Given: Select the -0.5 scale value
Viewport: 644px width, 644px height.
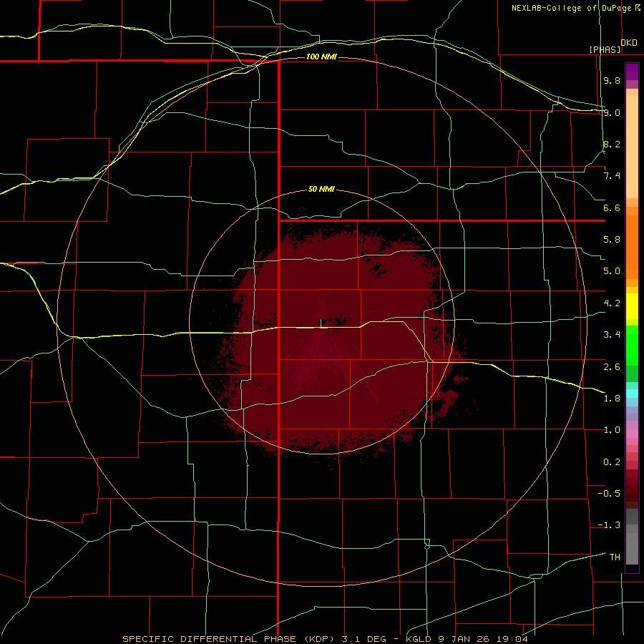Looking at the screenshot, I should pos(609,494).
